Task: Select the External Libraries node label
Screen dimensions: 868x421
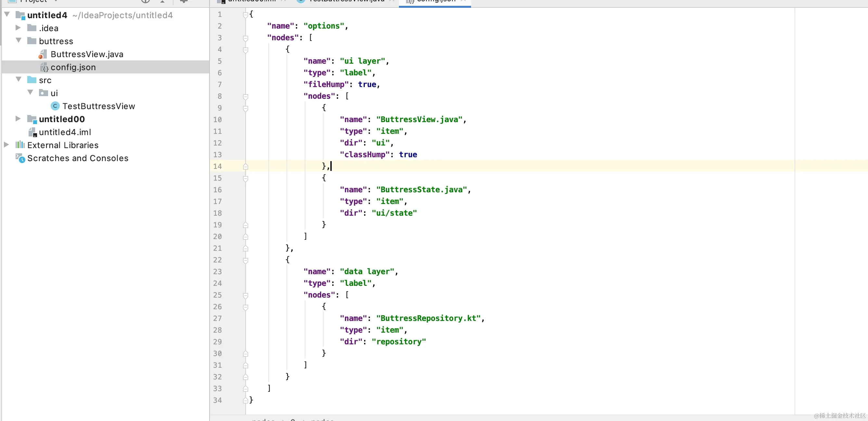Action: click(63, 145)
